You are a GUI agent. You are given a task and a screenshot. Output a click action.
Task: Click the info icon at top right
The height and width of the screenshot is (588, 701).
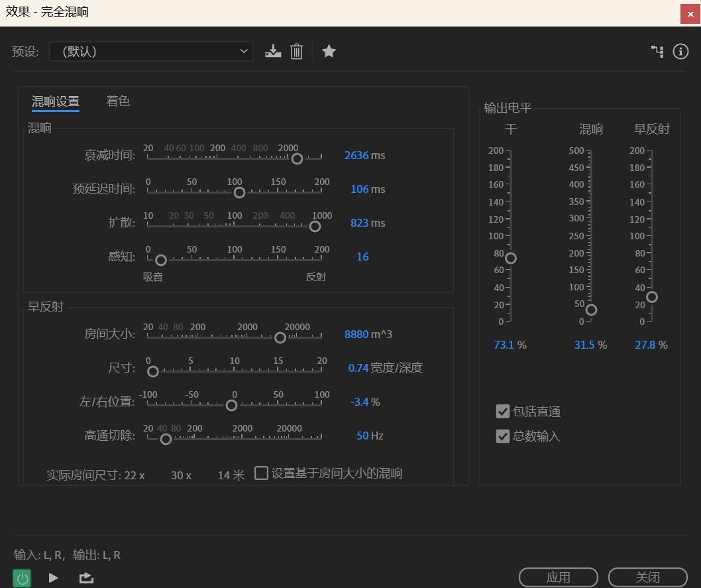[x=680, y=51]
